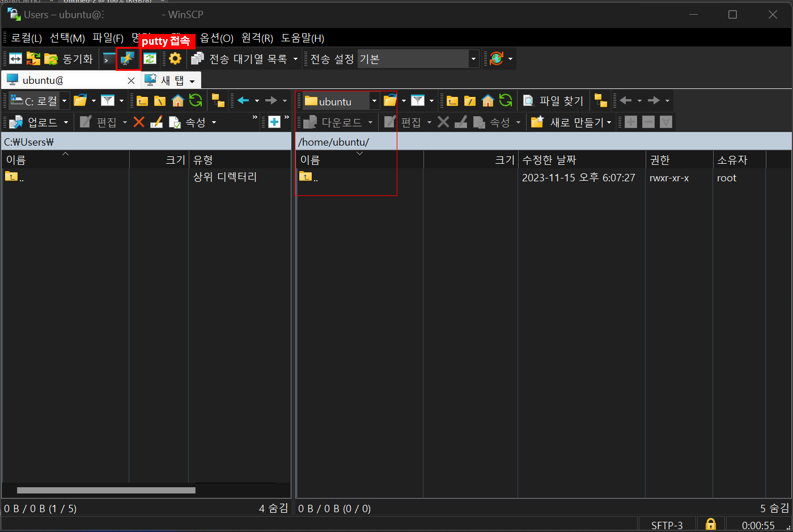Open the remote ubuntu directory dropdown

pyautogui.click(x=341, y=101)
